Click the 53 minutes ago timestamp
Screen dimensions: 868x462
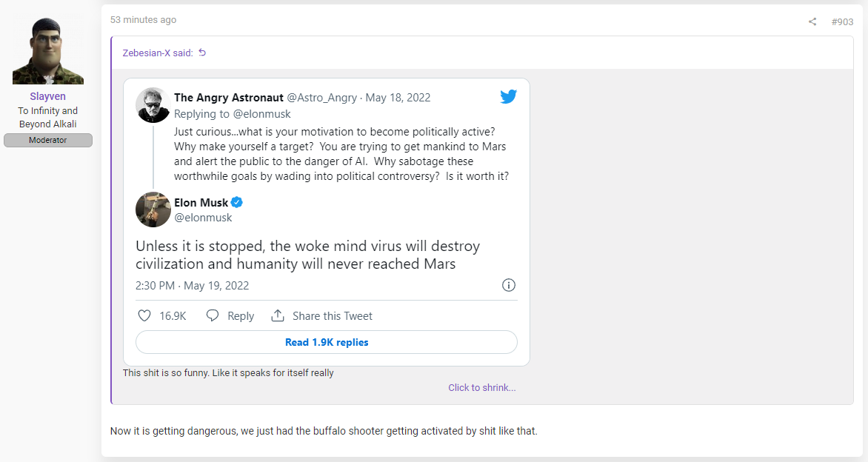144,20
